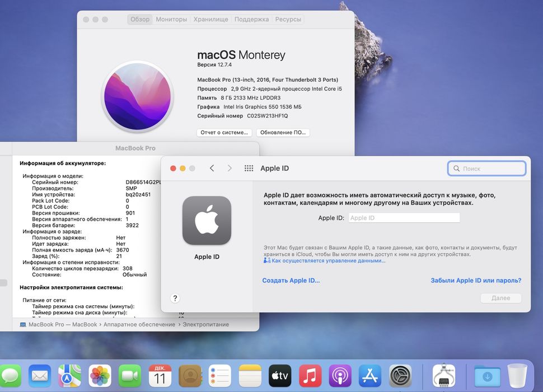543x392 pixels.
Task: Click the Обновление ПО button
Action: pos(283,133)
